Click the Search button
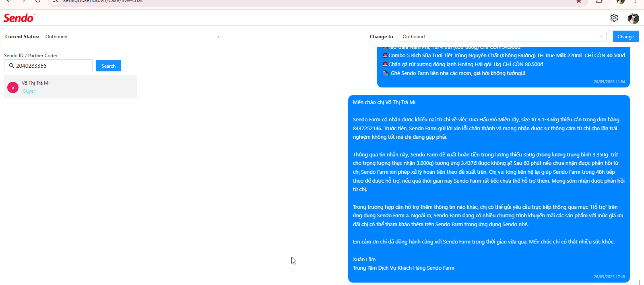 click(x=108, y=66)
